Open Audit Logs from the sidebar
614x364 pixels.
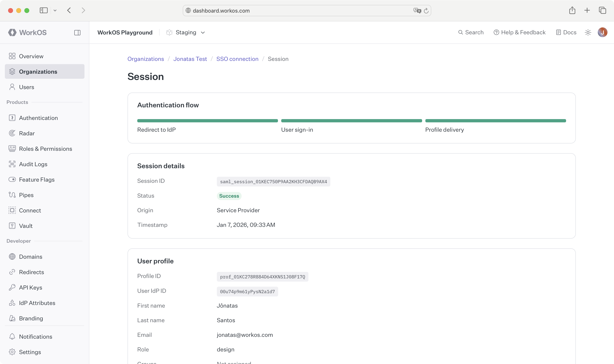33,164
